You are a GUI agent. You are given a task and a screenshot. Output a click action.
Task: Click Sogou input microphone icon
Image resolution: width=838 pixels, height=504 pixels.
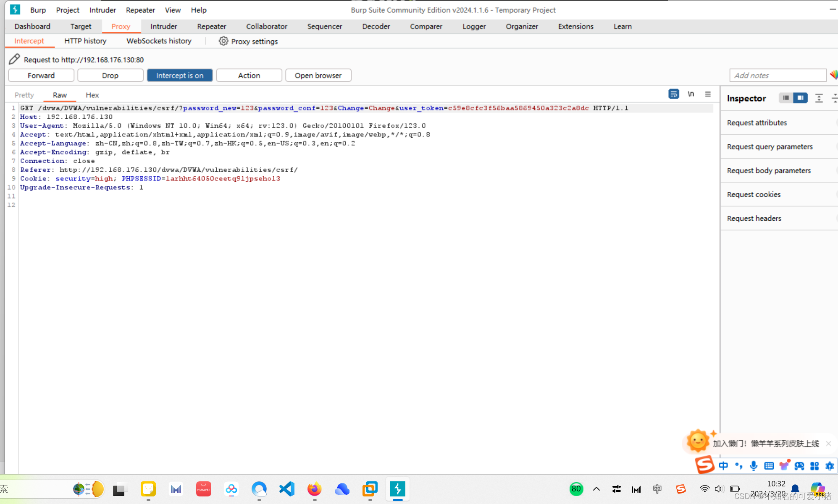(754, 466)
